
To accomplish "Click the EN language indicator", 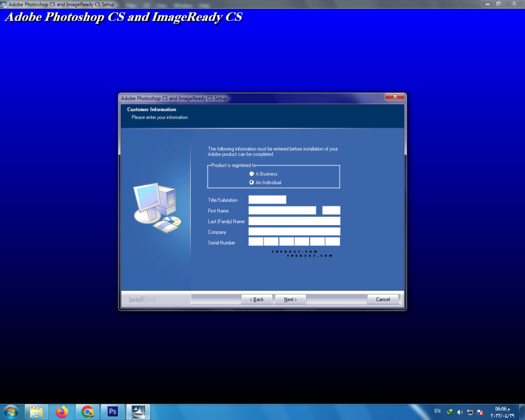I will (437, 411).
